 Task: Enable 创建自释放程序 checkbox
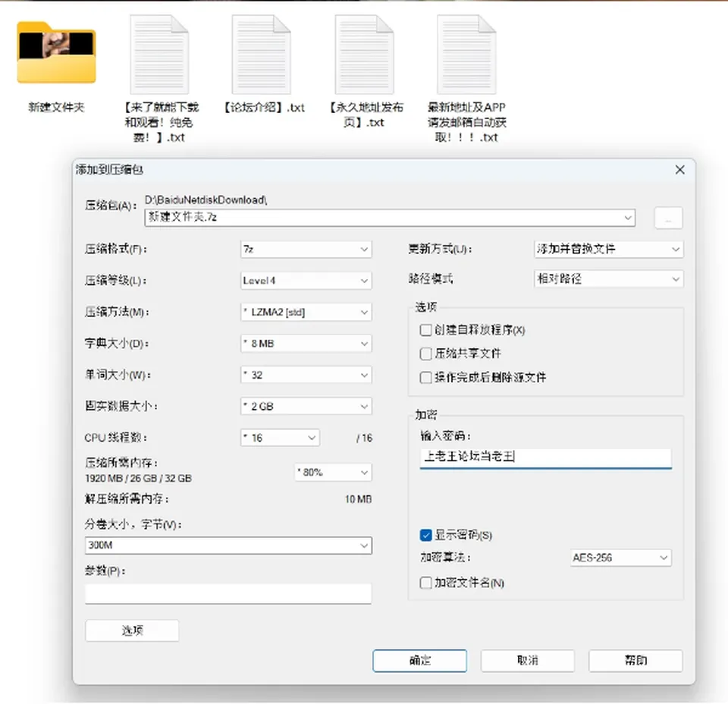point(425,330)
